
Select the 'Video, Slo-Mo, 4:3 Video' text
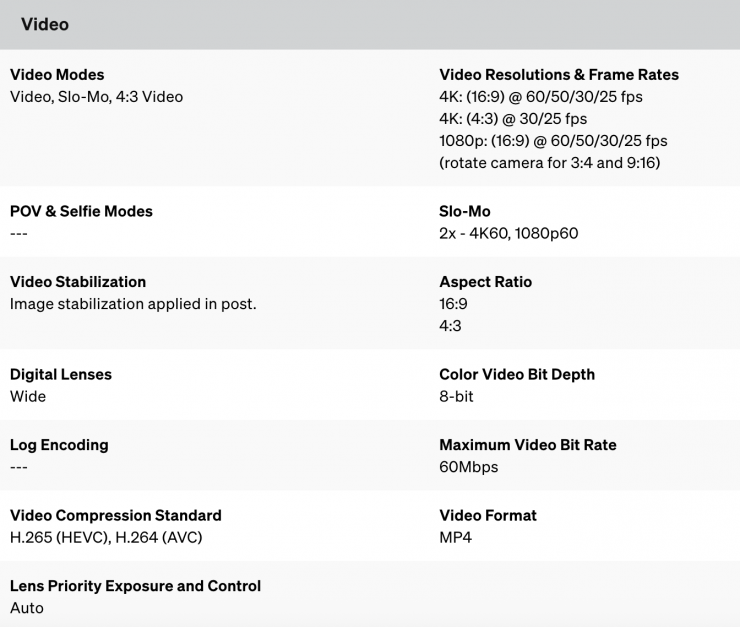click(96, 97)
